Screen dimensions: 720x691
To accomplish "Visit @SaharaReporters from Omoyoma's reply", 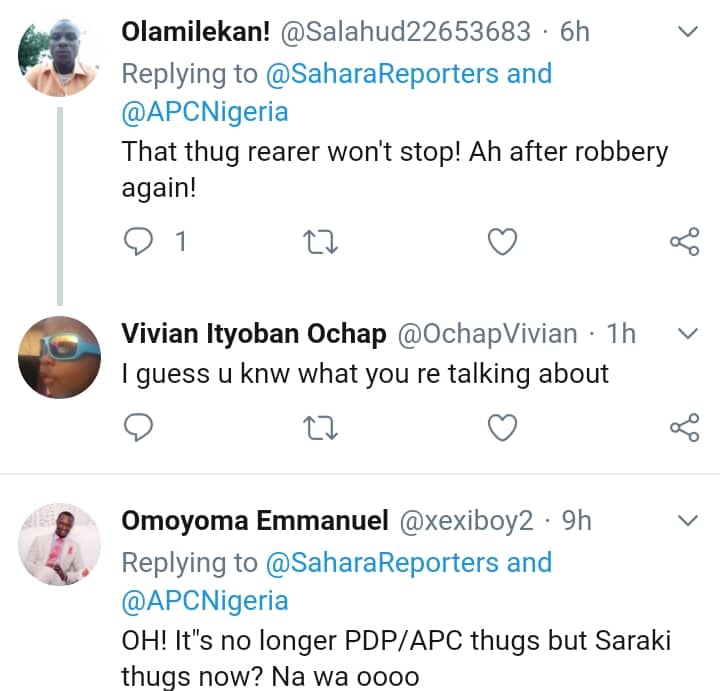I will coord(382,562).
